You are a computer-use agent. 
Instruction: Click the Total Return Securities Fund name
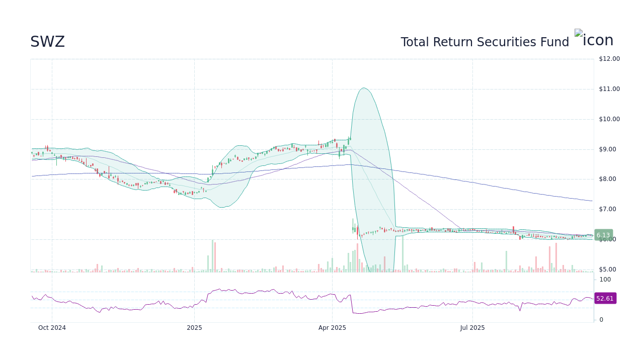(485, 42)
